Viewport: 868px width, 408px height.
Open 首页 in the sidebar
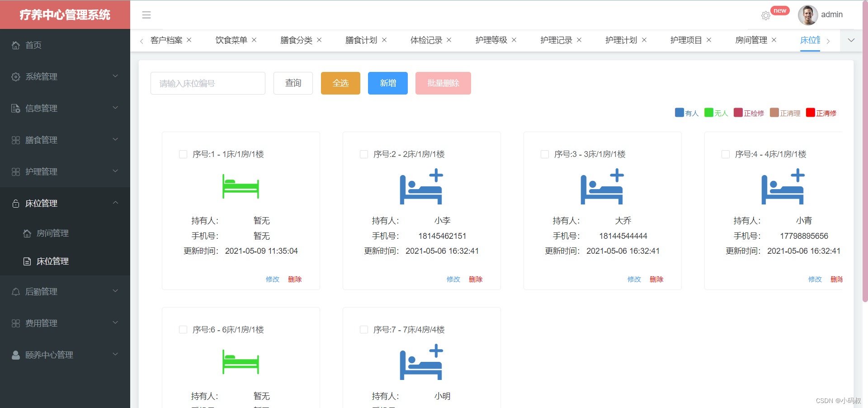point(65,45)
